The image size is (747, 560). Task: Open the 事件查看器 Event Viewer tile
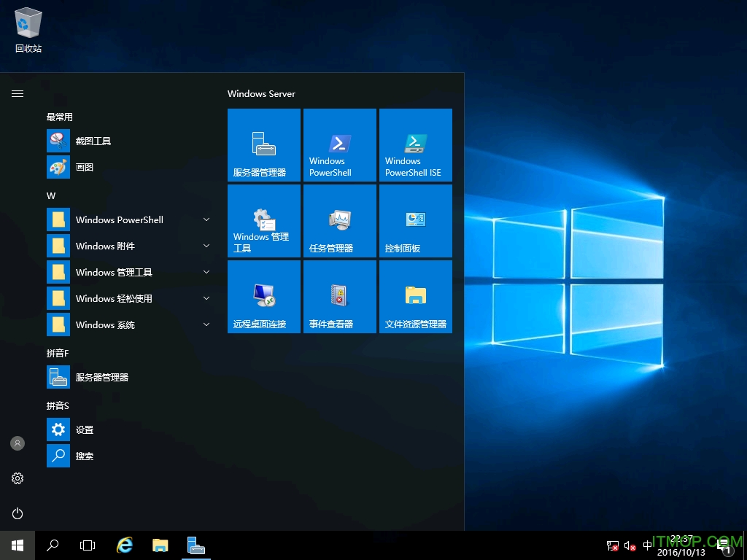[339, 297]
